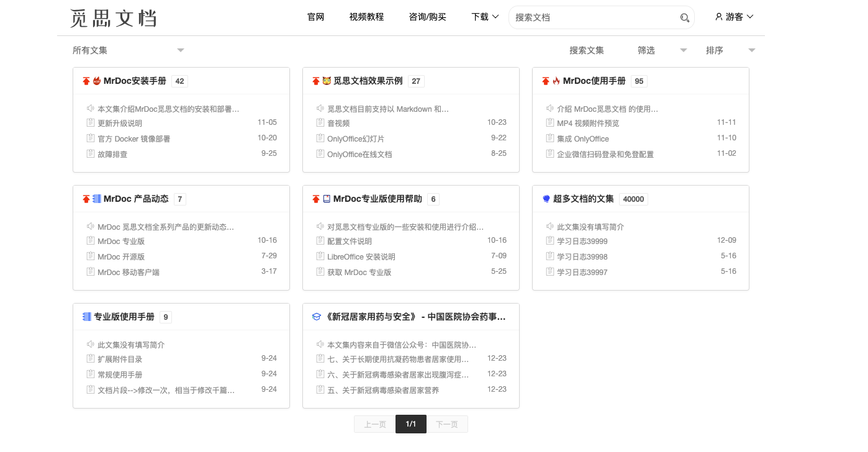Viewport: 868px width, 452px height.
Task: Click the document icon beside 配置文件说明
Action: point(320,240)
